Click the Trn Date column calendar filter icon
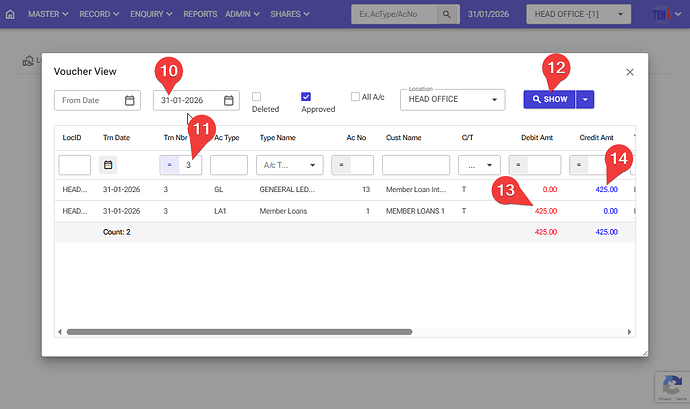This screenshot has height=409, width=690. (x=108, y=165)
